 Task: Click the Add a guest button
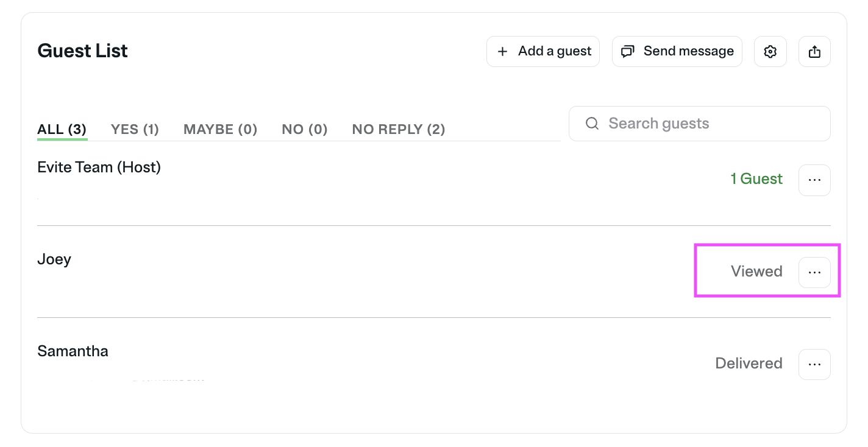pos(543,52)
